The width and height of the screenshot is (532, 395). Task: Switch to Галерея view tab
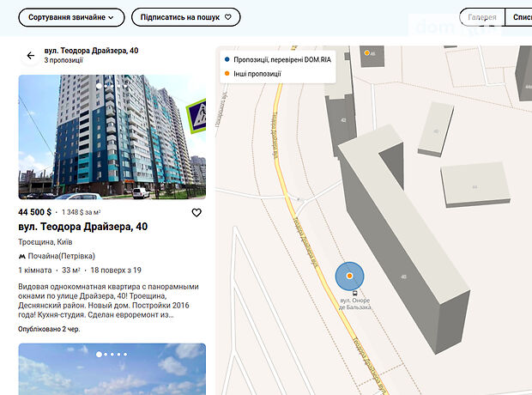pos(481,17)
